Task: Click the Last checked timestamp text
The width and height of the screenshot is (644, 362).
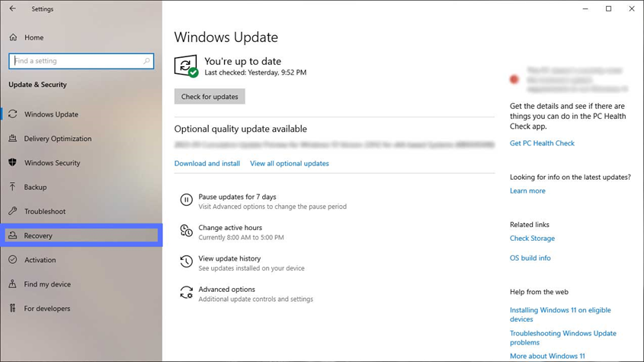Action: pyautogui.click(x=255, y=72)
